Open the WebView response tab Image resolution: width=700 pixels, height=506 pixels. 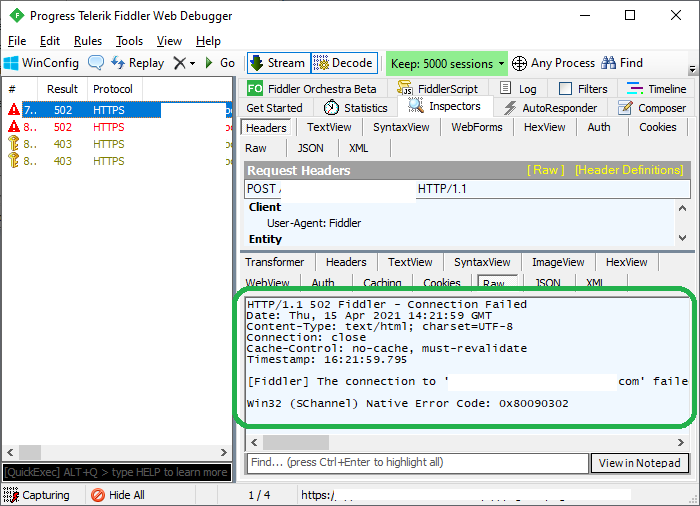point(267,282)
